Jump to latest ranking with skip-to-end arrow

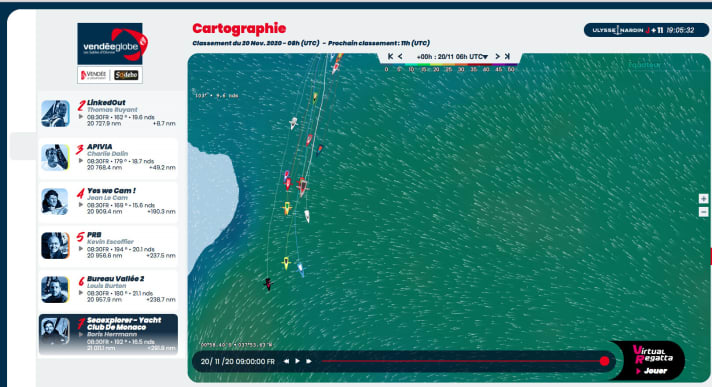click(x=507, y=56)
